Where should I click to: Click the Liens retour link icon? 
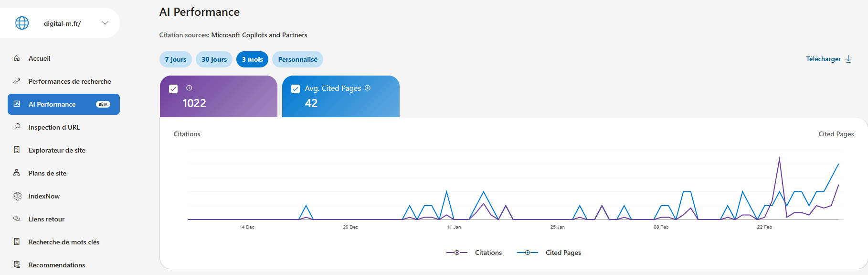point(17,219)
